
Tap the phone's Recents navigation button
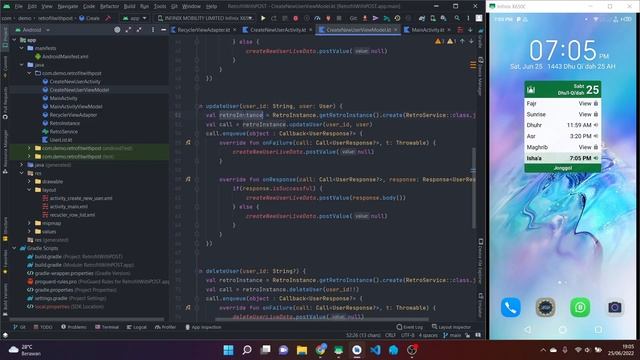(x=598, y=329)
